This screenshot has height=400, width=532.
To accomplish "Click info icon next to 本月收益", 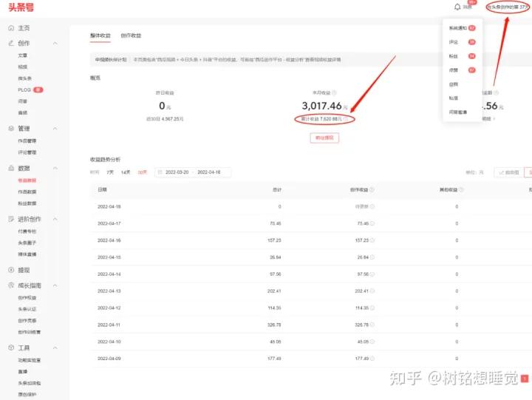I will (334, 92).
